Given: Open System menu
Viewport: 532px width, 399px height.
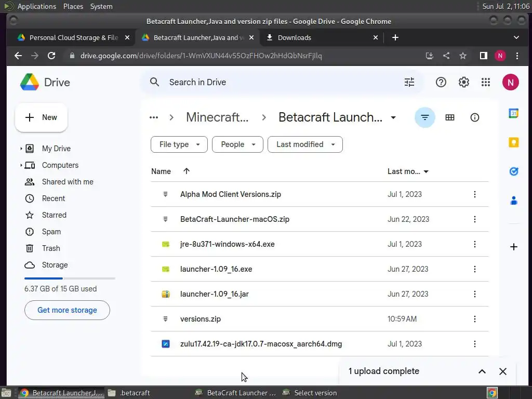Looking at the screenshot, I should click(101, 6).
